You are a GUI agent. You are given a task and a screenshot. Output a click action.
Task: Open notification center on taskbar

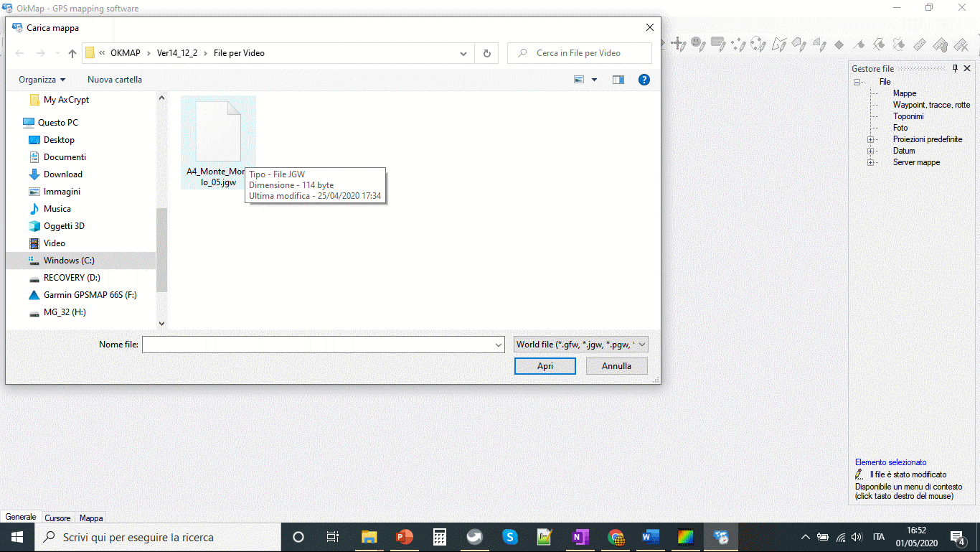pyautogui.click(x=958, y=537)
